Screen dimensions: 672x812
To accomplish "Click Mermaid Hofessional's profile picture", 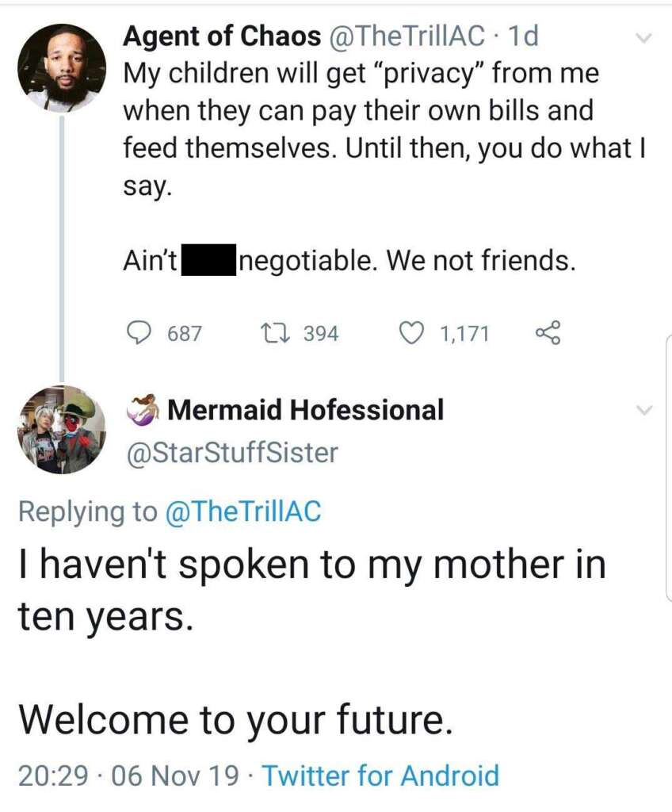I will tap(63, 431).
